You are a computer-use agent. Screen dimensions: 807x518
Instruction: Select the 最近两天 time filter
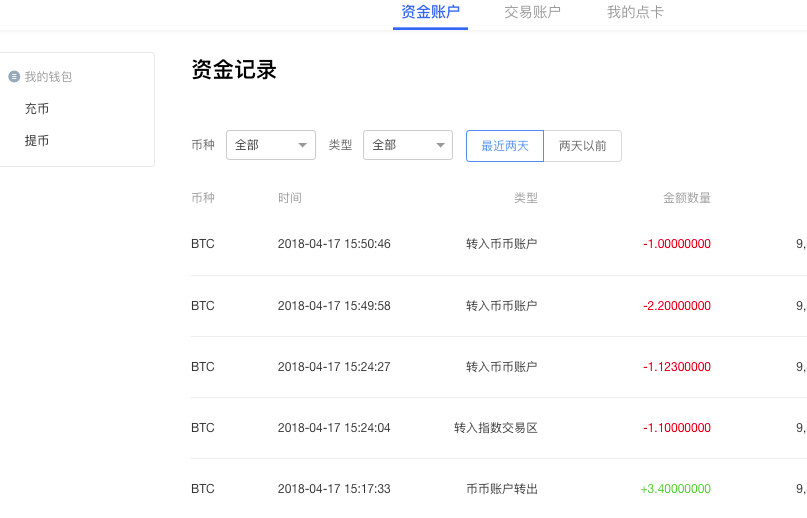pos(504,145)
